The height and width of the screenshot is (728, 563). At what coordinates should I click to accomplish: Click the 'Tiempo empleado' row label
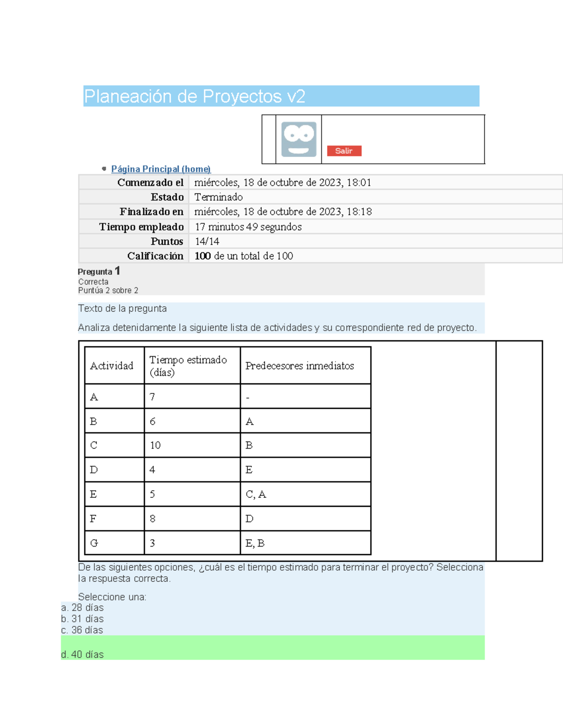click(142, 227)
